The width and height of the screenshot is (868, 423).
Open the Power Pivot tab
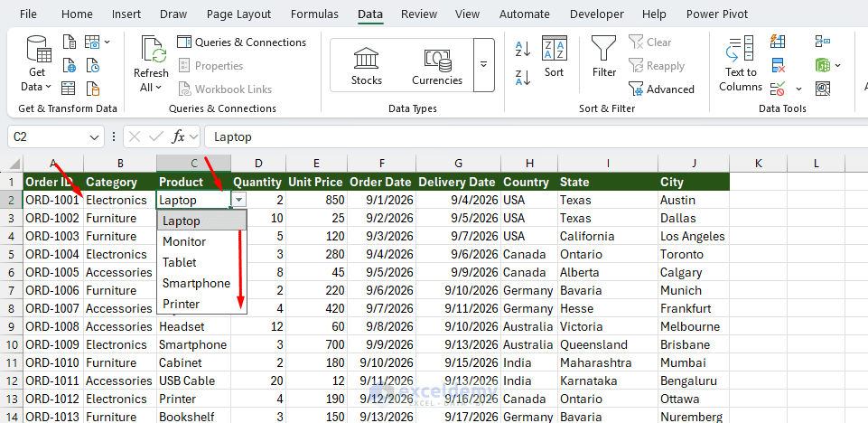point(717,14)
